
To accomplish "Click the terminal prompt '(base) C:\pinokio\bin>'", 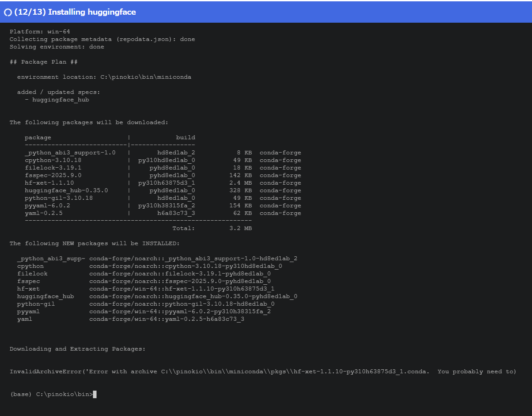I will coord(51,394).
